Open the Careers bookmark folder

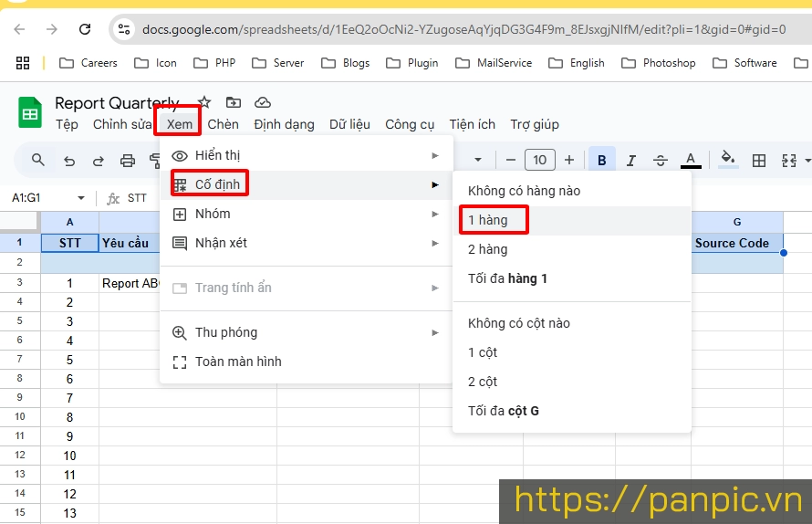88,63
